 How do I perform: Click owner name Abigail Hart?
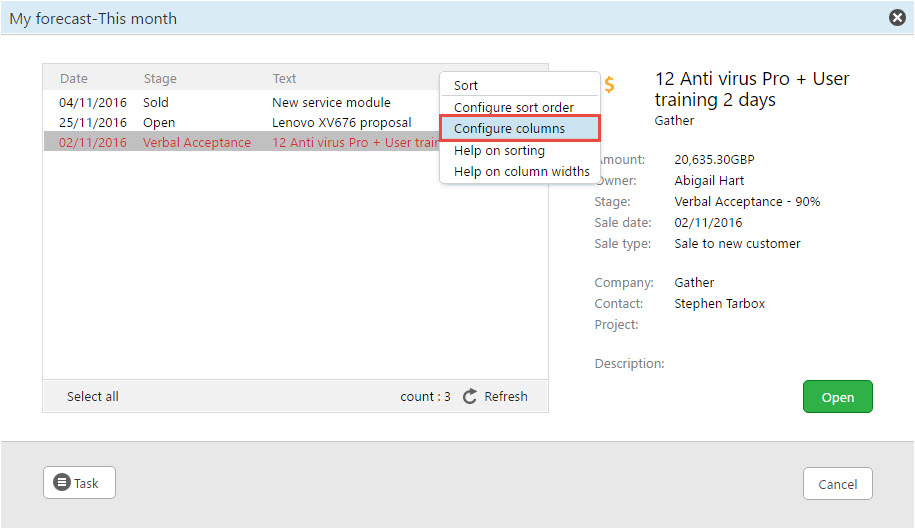(709, 181)
